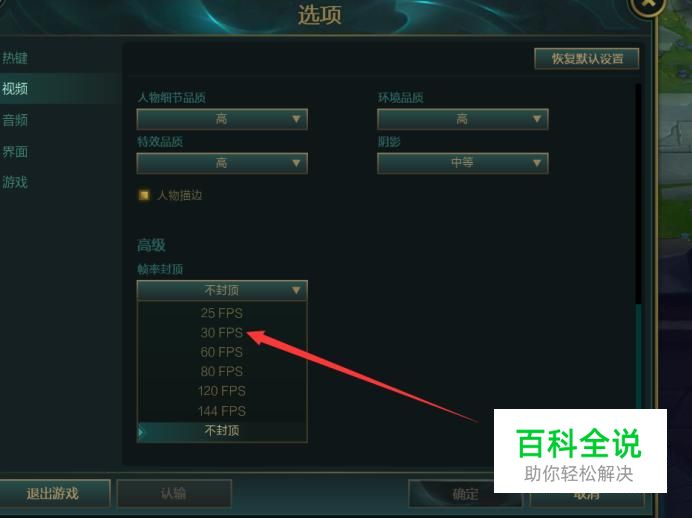Select the 120 FPS option
Image resolution: width=692 pixels, height=518 pixels.
pos(222,391)
